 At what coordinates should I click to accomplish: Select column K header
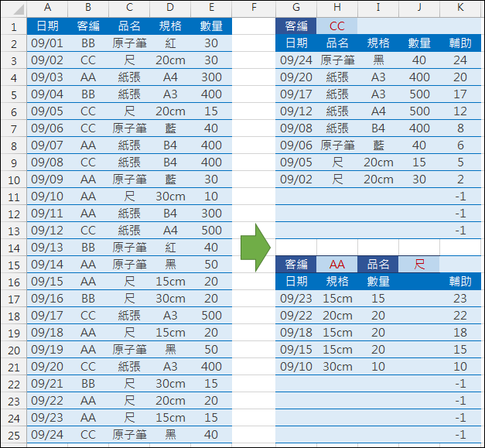pyautogui.click(x=460, y=8)
